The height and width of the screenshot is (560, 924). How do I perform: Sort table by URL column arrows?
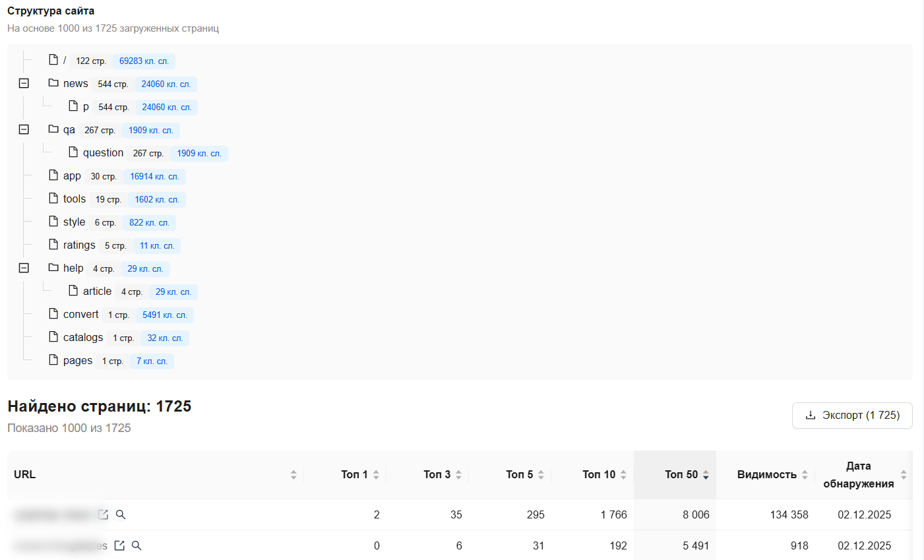(x=293, y=475)
